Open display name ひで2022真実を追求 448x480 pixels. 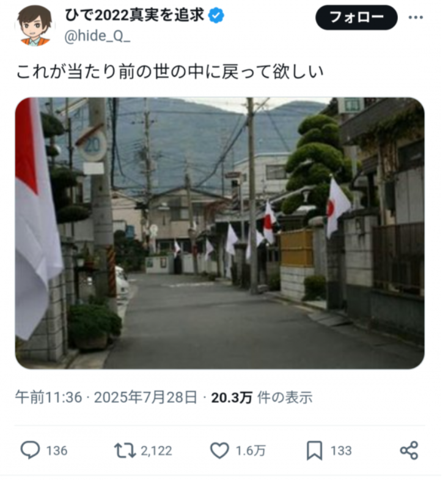(134, 15)
